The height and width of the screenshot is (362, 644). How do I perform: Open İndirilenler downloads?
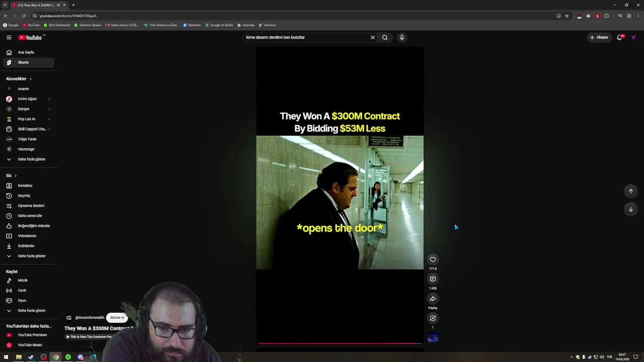[x=29, y=246]
